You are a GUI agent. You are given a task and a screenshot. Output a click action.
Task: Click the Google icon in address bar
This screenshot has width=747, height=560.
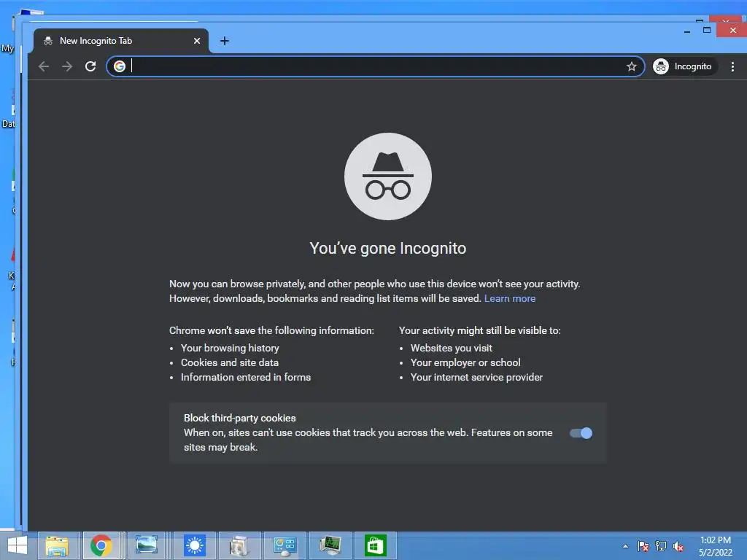click(120, 66)
